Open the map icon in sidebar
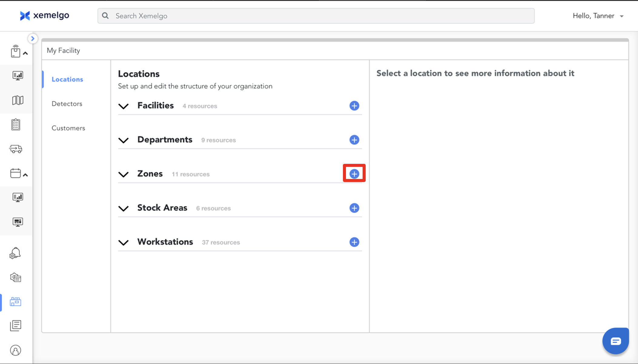Image resolution: width=638 pixels, height=364 pixels. pos(18,100)
